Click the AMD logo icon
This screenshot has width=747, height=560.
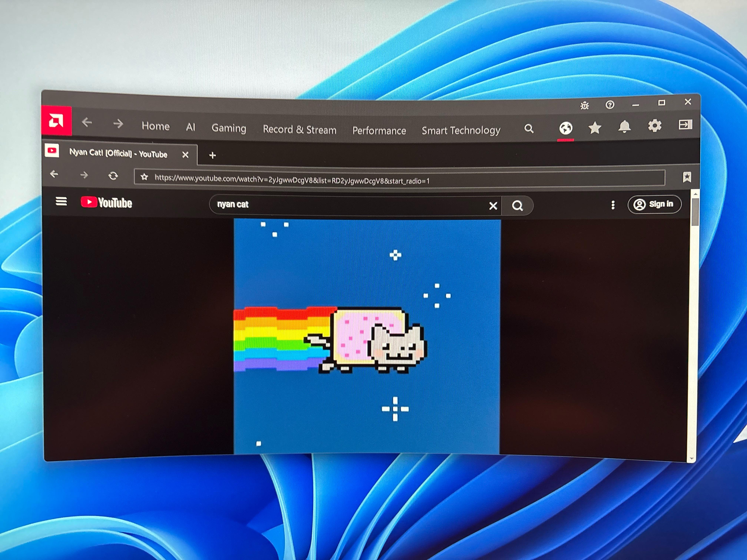(56, 121)
